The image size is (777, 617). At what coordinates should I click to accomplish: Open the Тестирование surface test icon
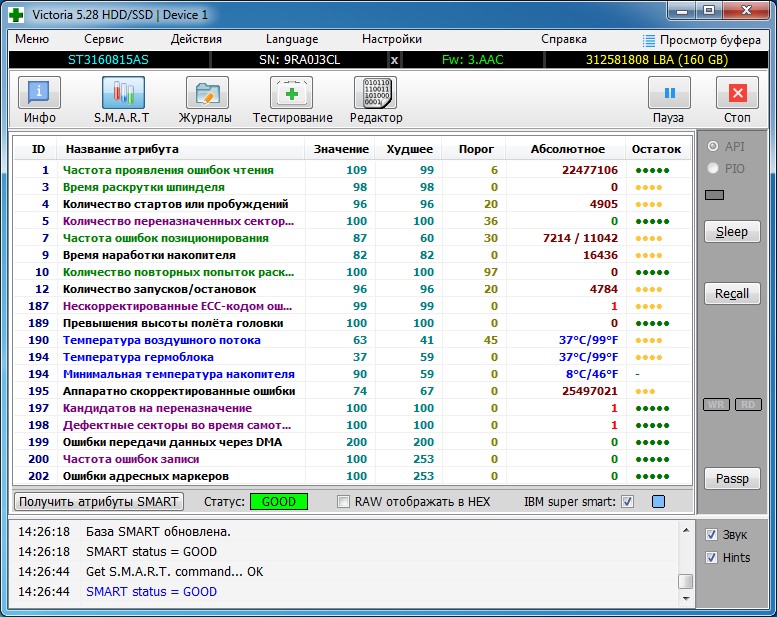[291, 93]
